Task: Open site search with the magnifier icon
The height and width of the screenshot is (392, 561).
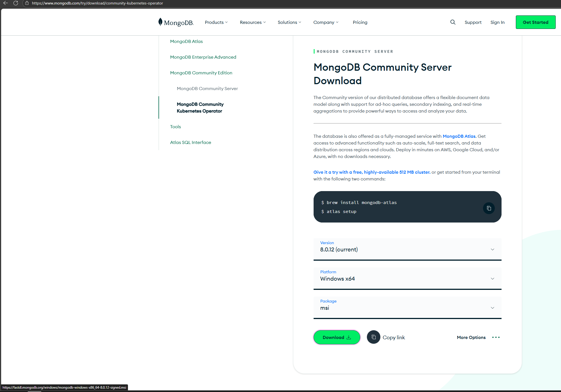Action: [x=453, y=22]
